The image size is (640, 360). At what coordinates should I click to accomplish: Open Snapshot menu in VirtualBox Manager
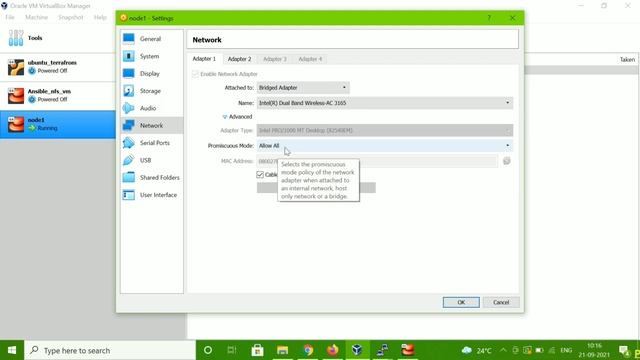pyautogui.click(x=71, y=17)
